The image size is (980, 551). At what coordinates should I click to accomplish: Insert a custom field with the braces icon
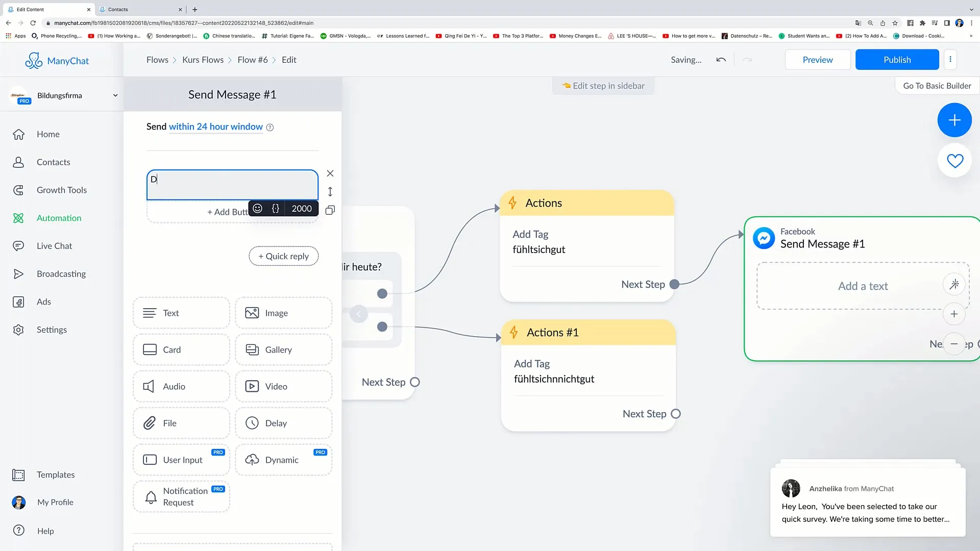[276, 208]
